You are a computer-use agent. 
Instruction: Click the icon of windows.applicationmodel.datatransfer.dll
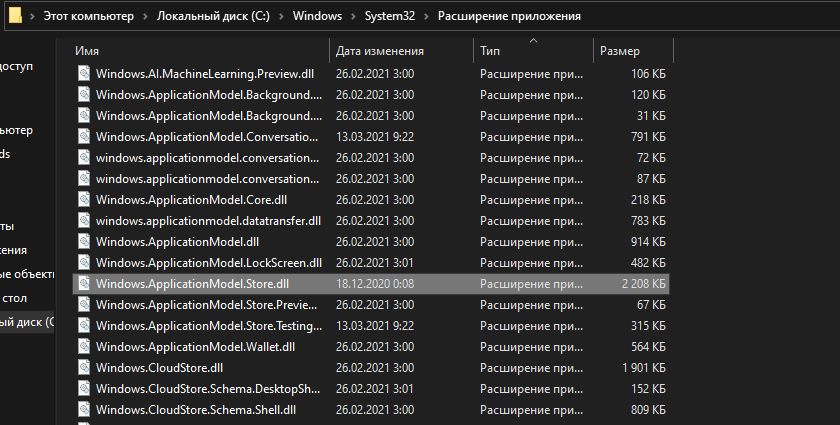[x=84, y=220]
